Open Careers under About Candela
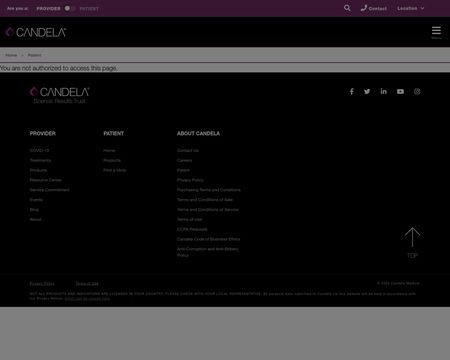This screenshot has width=450, height=360. click(x=184, y=160)
